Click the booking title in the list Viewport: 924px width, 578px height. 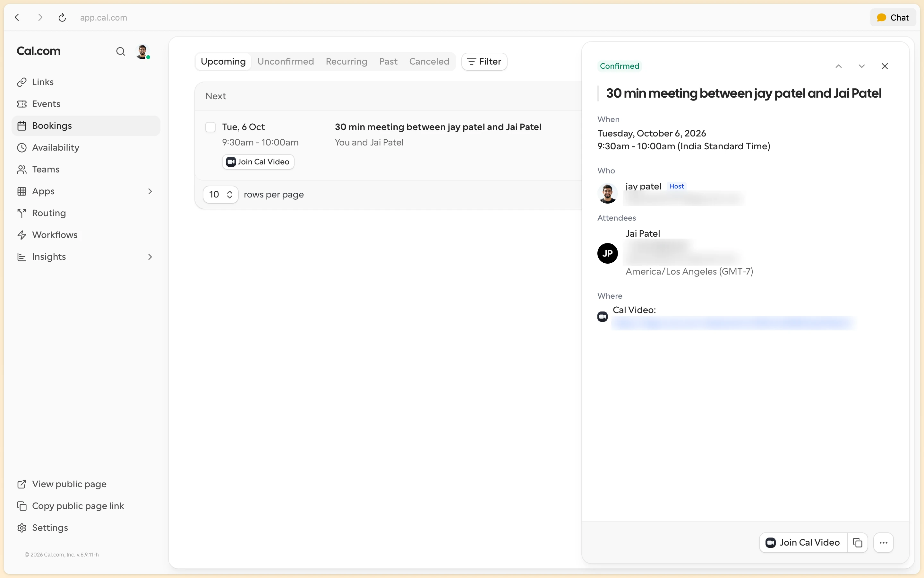(438, 127)
